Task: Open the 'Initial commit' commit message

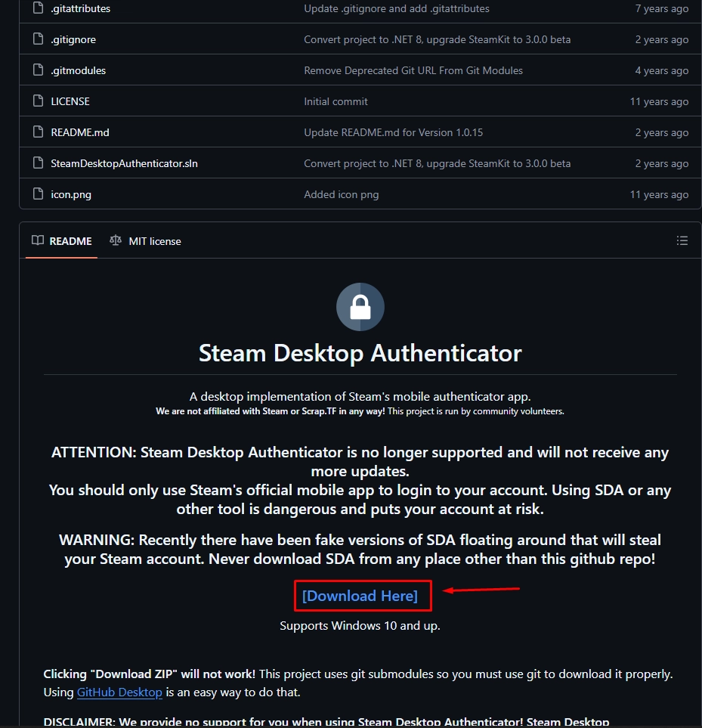Action: click(x=336, y=101)
